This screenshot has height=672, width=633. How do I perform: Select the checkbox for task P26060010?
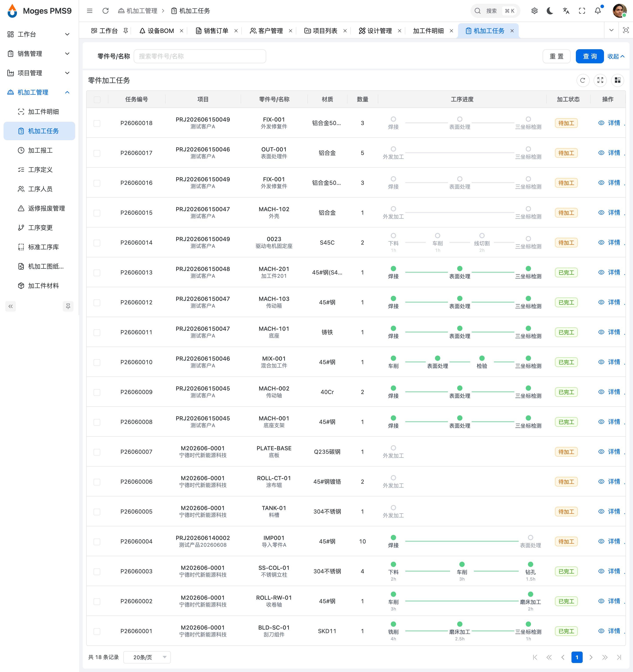tap(97, 362)
